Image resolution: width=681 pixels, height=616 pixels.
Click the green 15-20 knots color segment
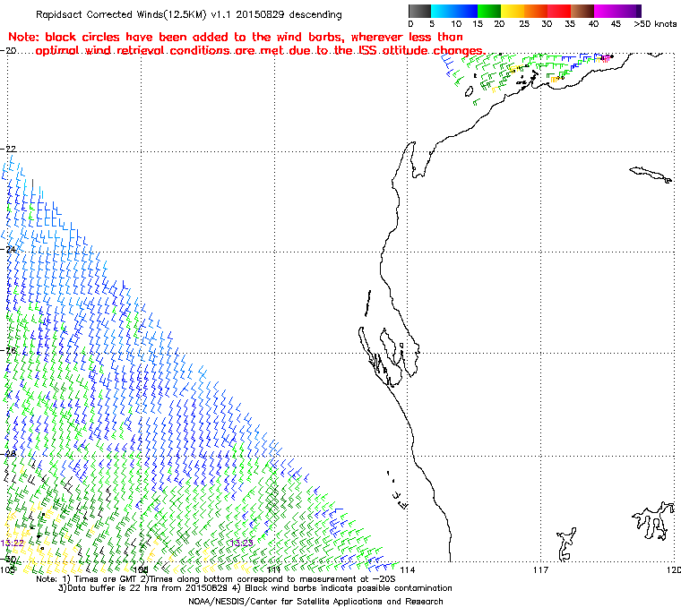click(489, 11)
